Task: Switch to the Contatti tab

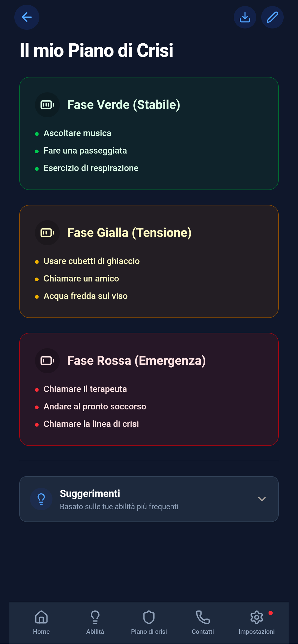Action: [203, 622]
